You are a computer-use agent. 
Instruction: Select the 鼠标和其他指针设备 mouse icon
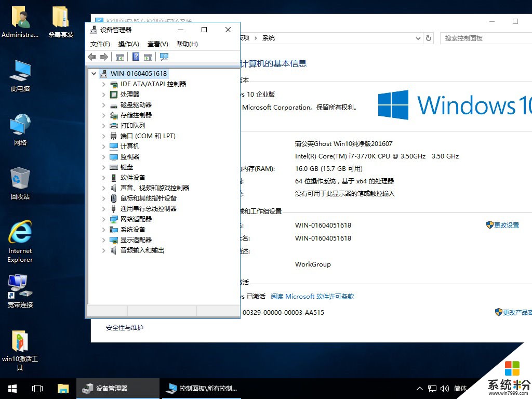pyautogui.click(x=114, y=198)
